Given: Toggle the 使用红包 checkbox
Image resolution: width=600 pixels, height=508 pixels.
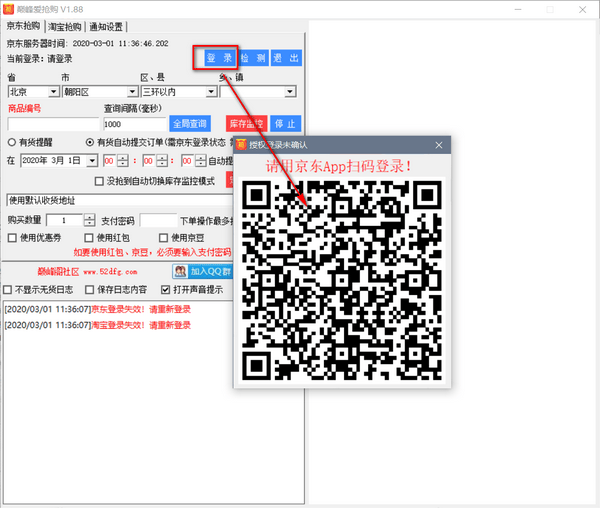Looking at the screenshot, I should pyautogui.click(x=89, y=238).
